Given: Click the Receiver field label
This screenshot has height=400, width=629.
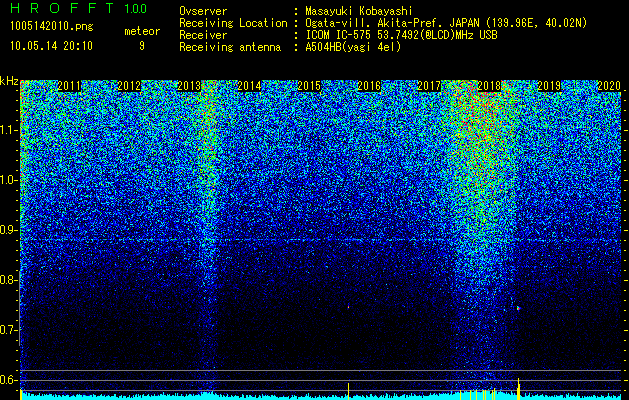Looking at the screenshot, I should (x=203, y=35).
